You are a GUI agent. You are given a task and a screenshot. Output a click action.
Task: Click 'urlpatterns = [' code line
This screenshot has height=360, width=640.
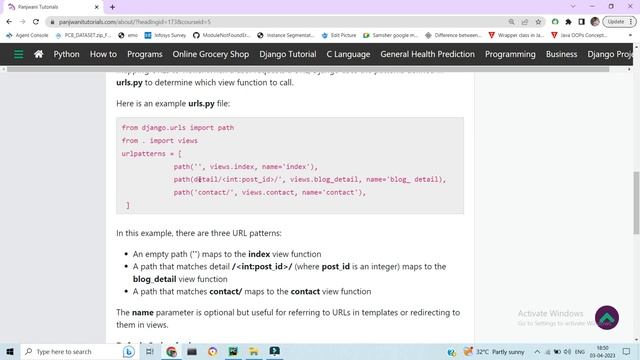pyautogui.click(x=151, y=153)
